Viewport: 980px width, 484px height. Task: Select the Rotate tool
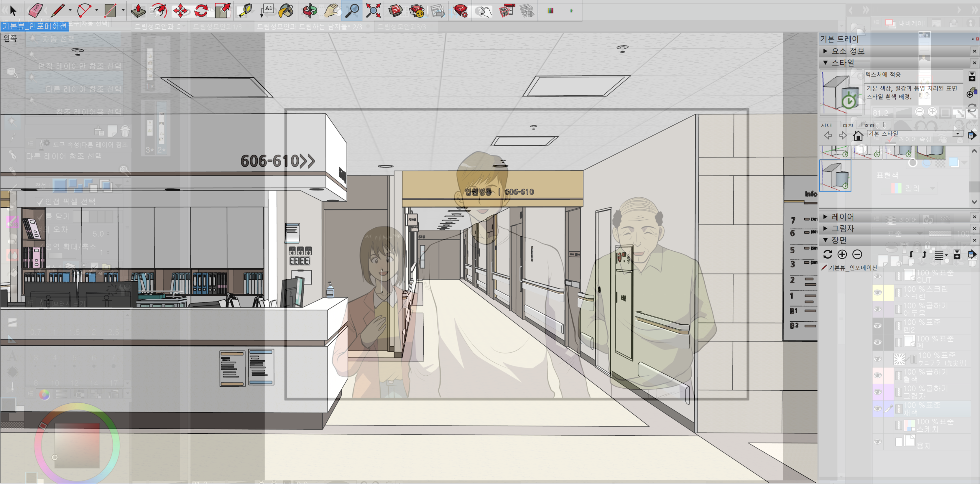(x=201, y=11)
